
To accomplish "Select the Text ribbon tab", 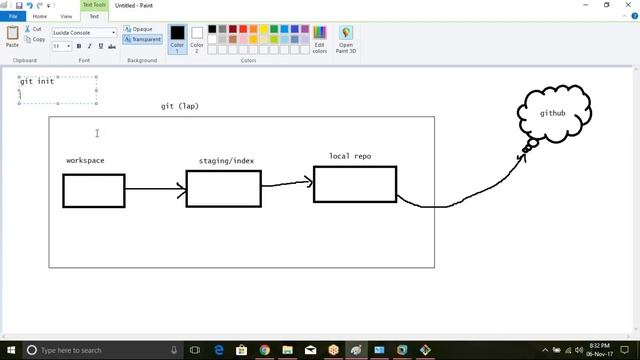I will point(94,16).
